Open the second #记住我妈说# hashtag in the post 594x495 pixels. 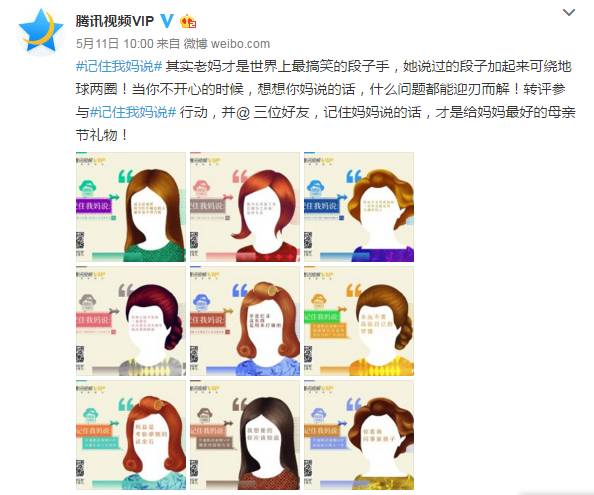point(133,112)
